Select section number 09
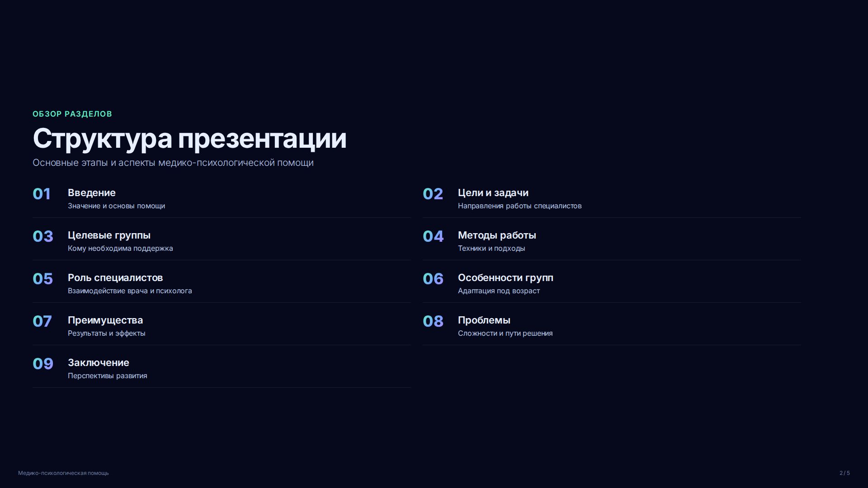This screenshot has width=868, height=488. pyautogui.click(x=43, y=364)
